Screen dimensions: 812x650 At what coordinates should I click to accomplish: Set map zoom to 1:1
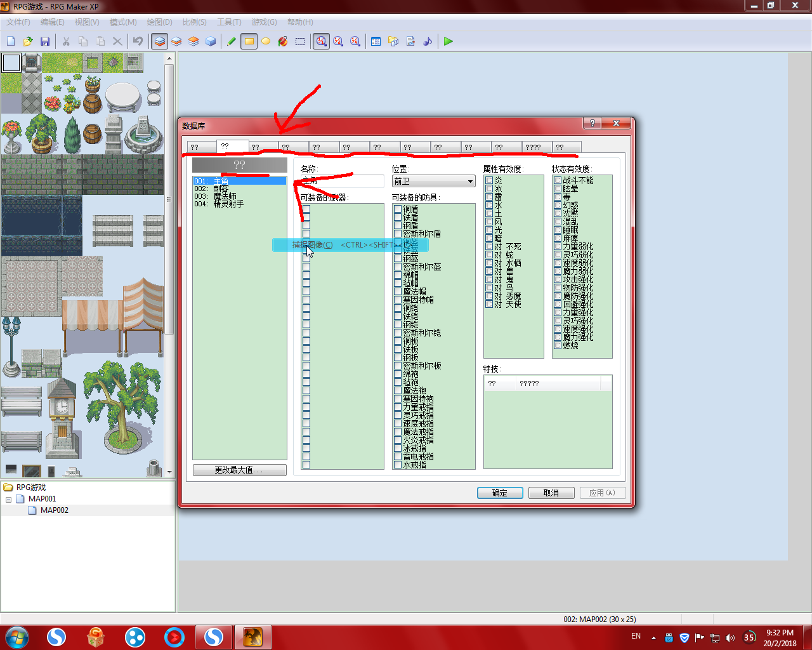(x=322, y=41)
